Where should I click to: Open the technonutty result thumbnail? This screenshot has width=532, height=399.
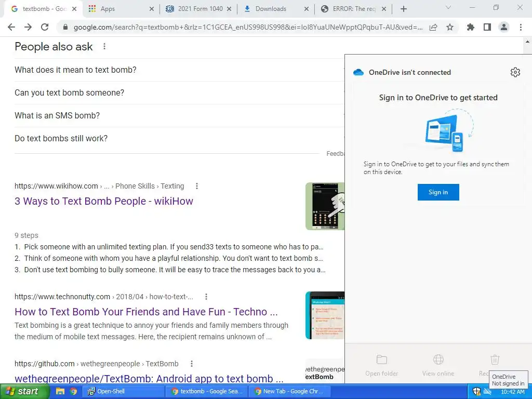tap(325, 315)
